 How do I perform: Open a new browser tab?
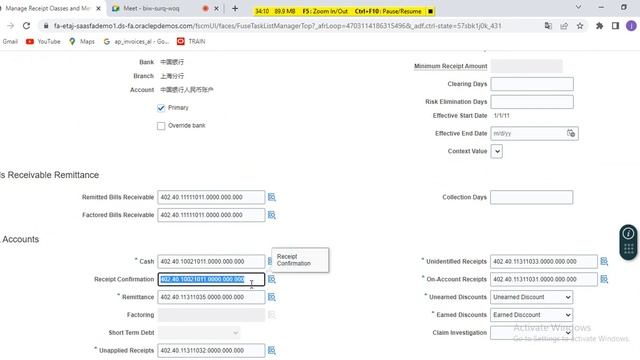(x=235, y=8)
